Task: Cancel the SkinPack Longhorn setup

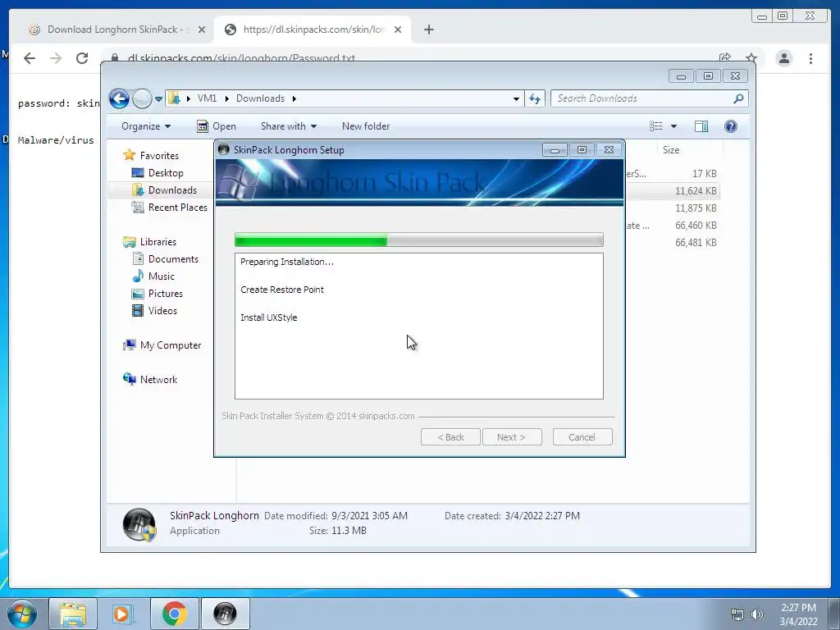Action: (582, 437)
